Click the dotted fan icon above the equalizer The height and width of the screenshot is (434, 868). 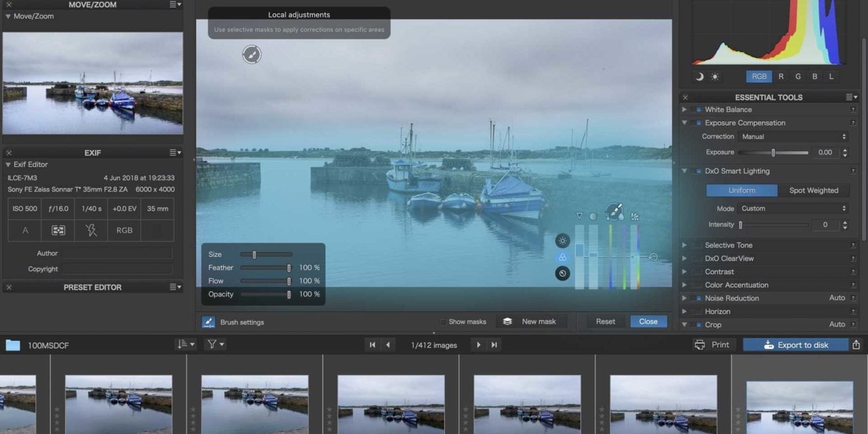[635, 216]
